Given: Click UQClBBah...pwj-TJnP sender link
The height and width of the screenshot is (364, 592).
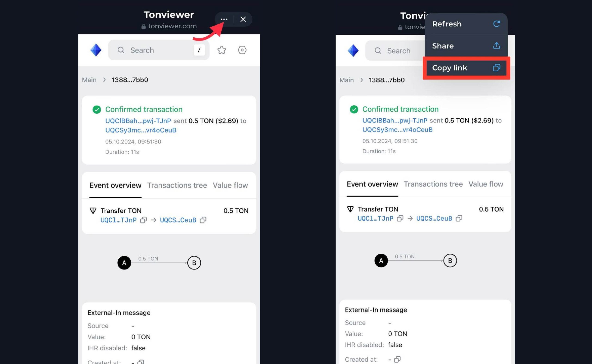Looking at the screenshot, I should (x=138, y=121).
